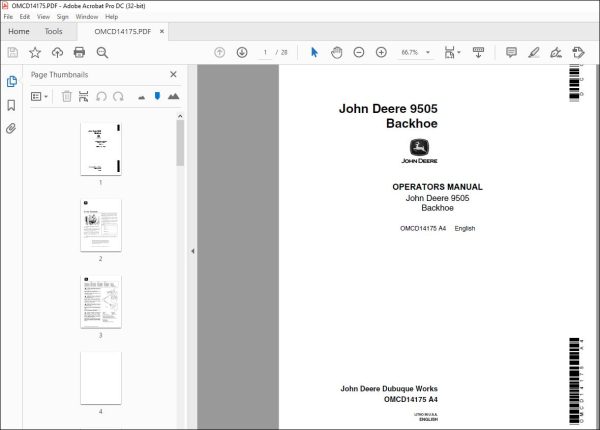Delete selected page trash icon
600x430 pixels.
coord(67,96)
